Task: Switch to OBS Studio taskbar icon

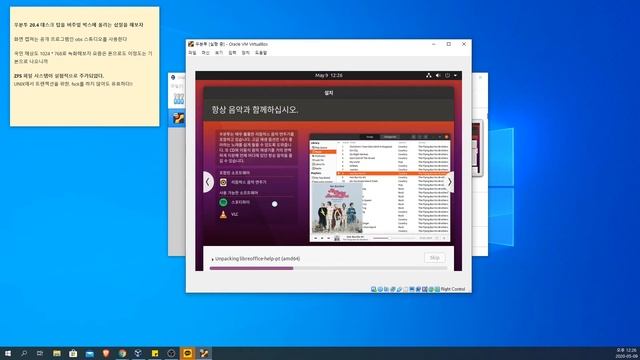Action: 171,353
